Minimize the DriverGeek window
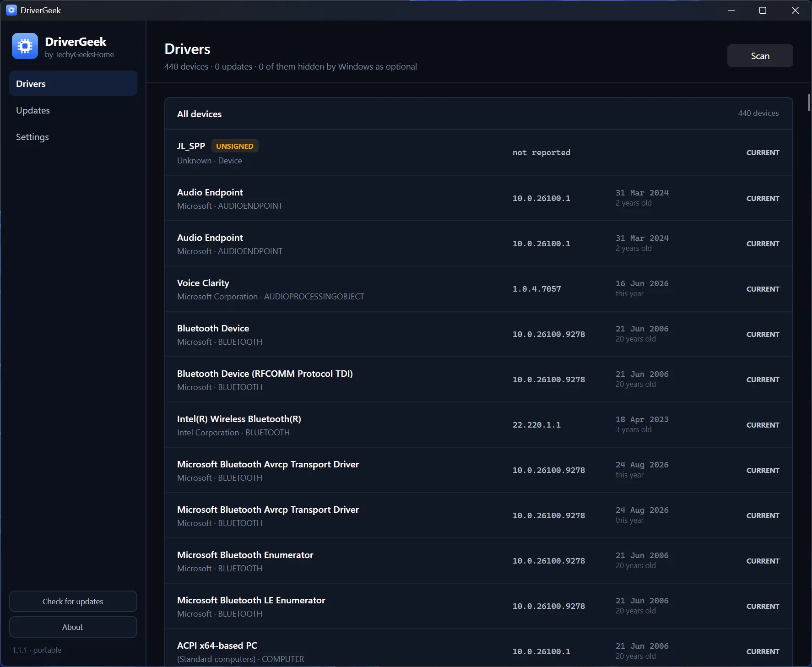 click(731, 10)
